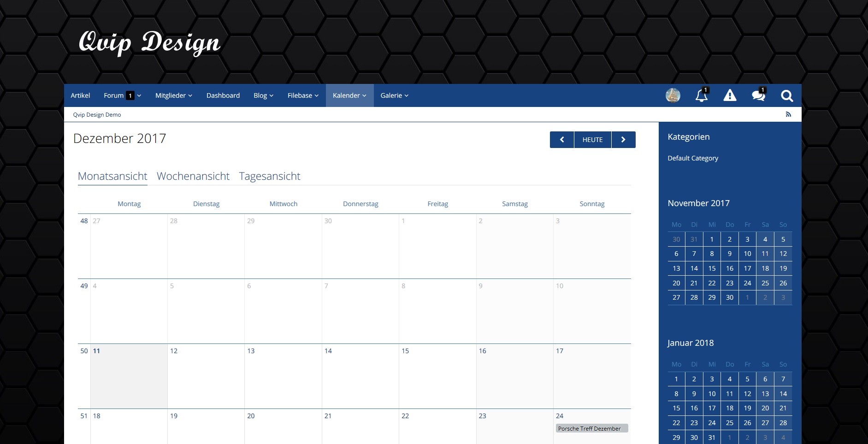Click November 2017 day 26
868x444 pixels.
coord(783,283)
